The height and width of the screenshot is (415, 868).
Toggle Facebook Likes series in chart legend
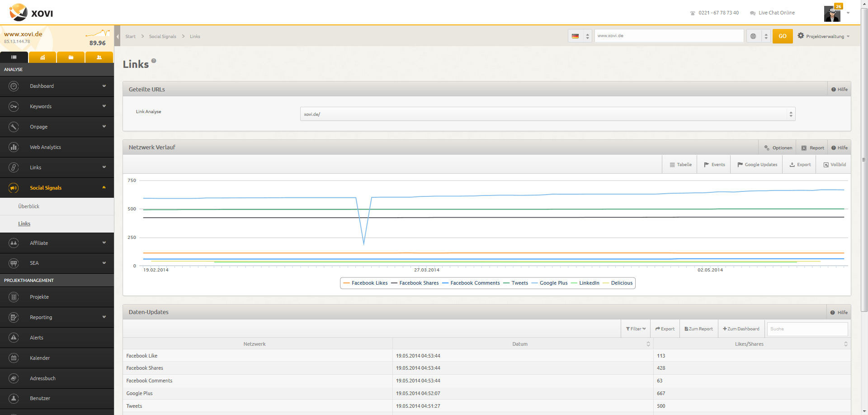[365, 283]
